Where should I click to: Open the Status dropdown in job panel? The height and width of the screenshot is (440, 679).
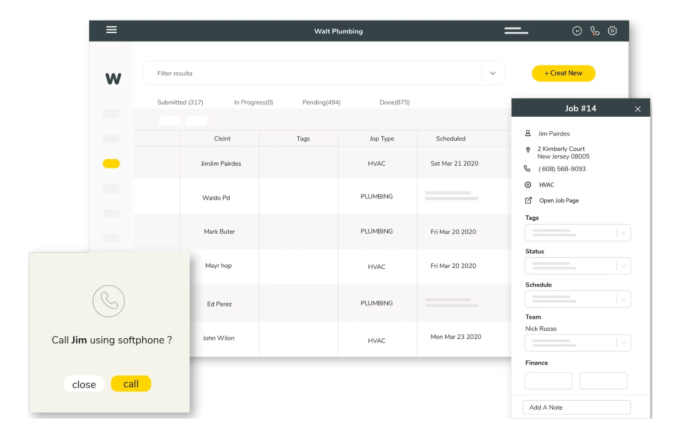coord(622,266)
